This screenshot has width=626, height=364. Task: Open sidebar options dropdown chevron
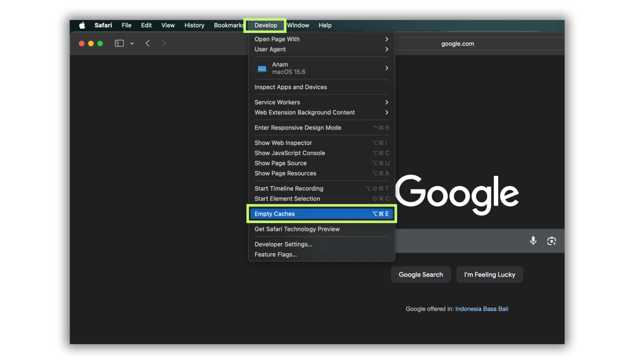[132, 44]
